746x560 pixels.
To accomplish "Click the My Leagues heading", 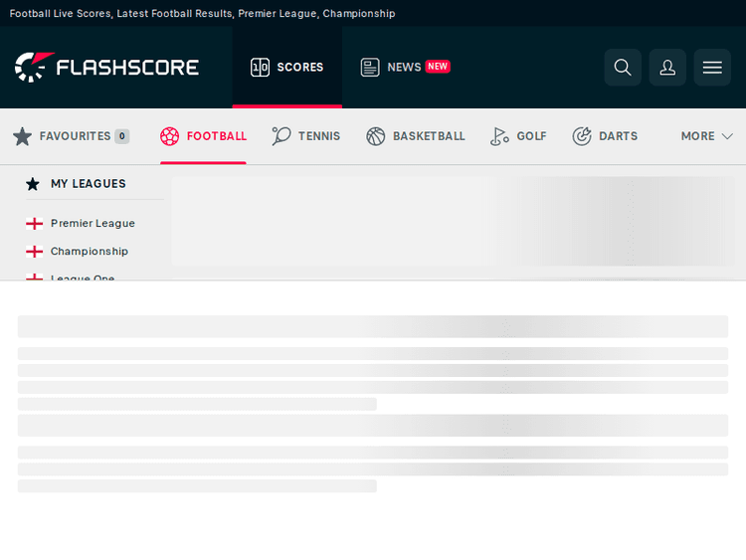I will tap(89, 184).
